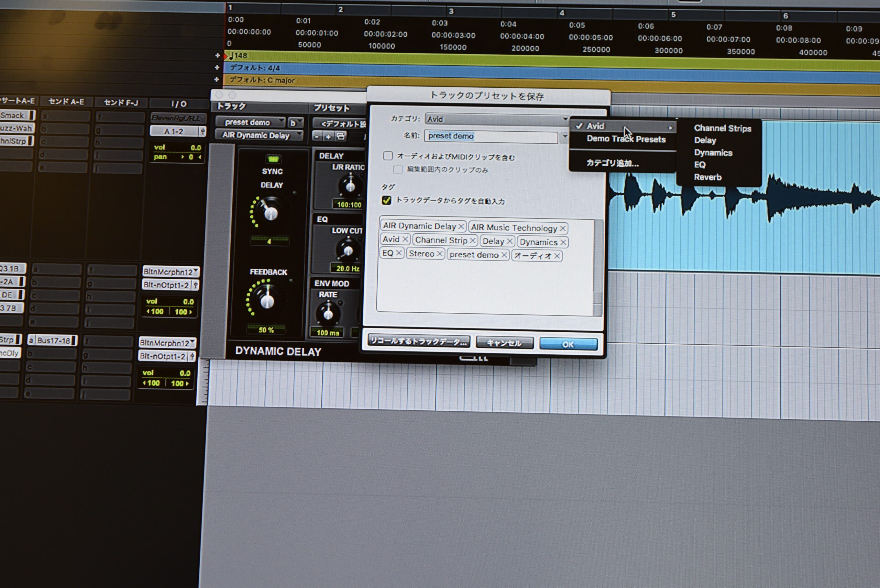Click the デフォルト: C major key marker
880x588 pixels.
tap(262, 80)
